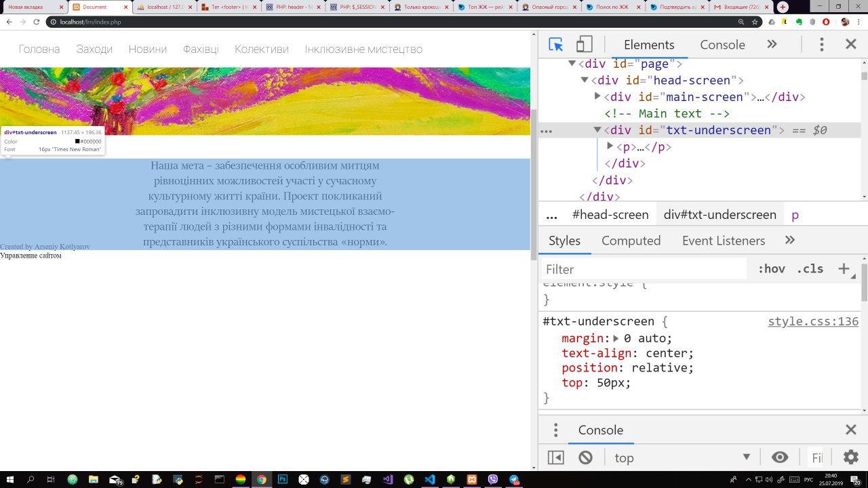Expand the <p> element node
The image size is (868, 488).
(610, 146)
